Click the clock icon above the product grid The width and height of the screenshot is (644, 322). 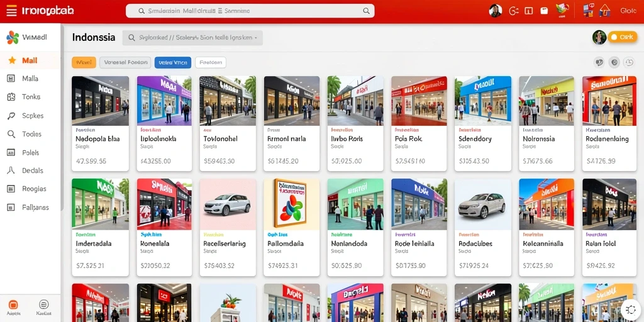[x=629, y=62]
